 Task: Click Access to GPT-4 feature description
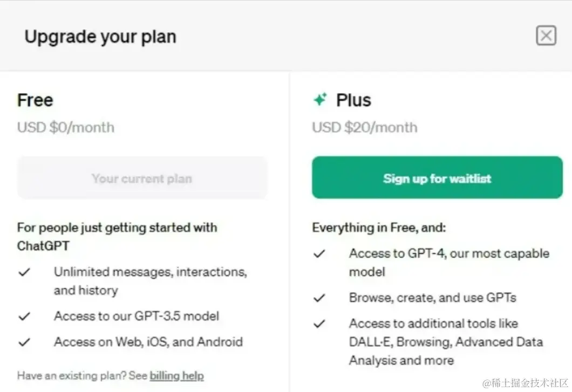(x=449, y=263)
